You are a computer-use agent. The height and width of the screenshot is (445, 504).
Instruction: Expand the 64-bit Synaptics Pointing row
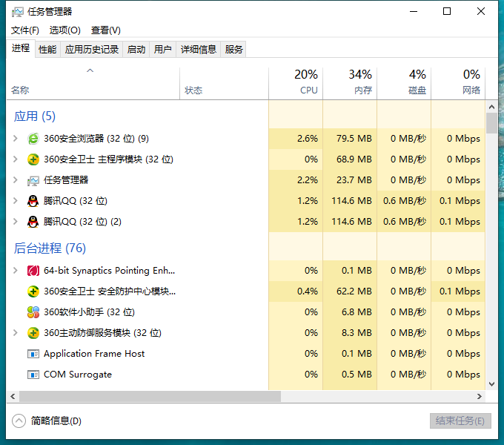[x=15, y=271]
